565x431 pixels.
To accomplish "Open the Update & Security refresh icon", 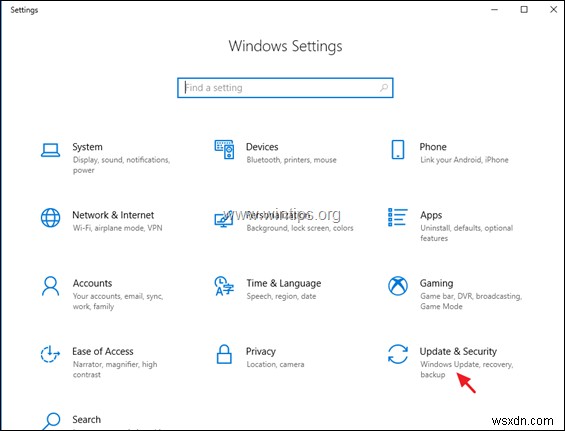I will coord(398,354).
